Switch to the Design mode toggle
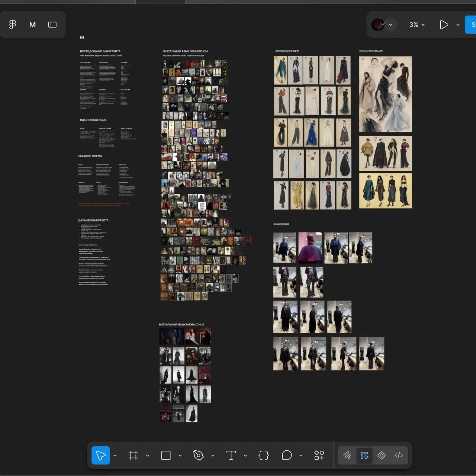Viewport: 476px width, 476px height. [x=364, y=455]
